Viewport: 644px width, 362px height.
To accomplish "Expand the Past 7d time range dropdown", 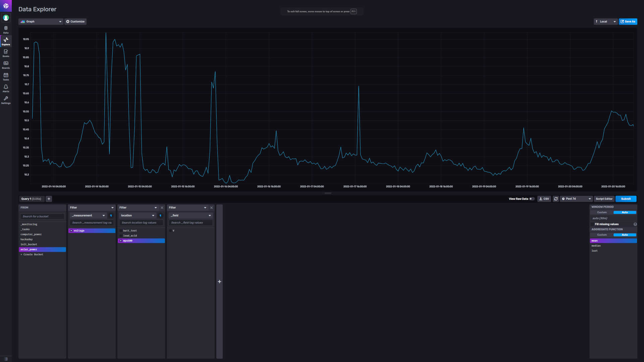I will click(x=576, y=199).
